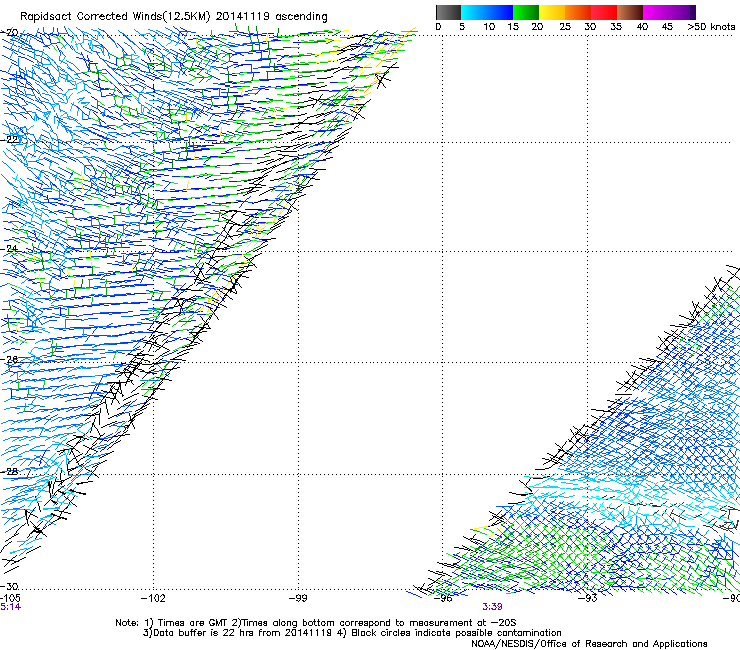Click the purple 5:14 time stamp
740x650 pixels.
click(10, 607)
